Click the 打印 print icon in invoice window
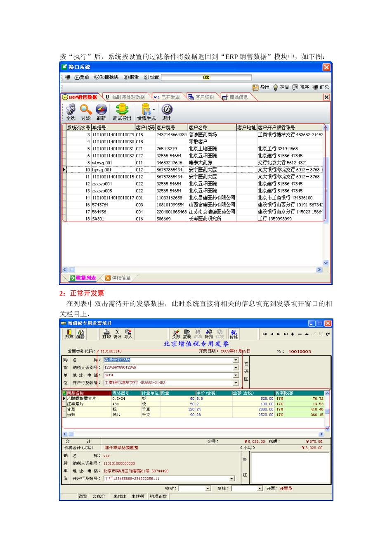Image resolution: width=392 pixels, height=555 pixels. [106, 334]
